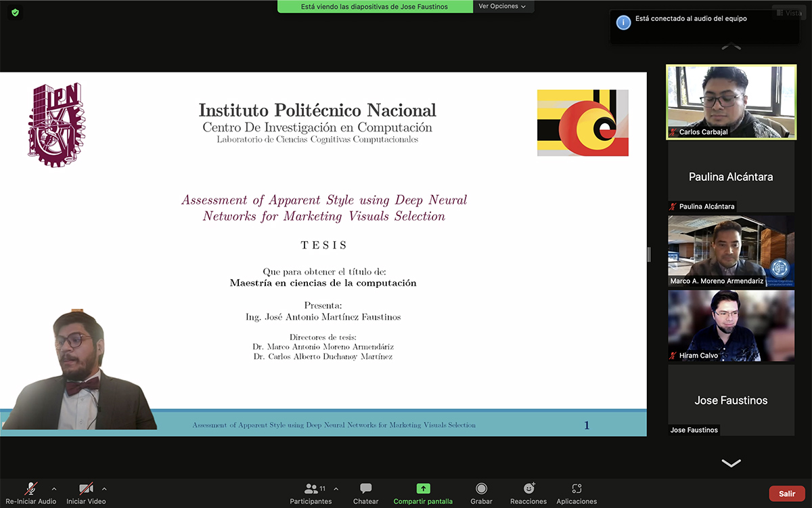Select Paulina Alcántara's participant tile

pyautogui.click(x=731, y=177)
